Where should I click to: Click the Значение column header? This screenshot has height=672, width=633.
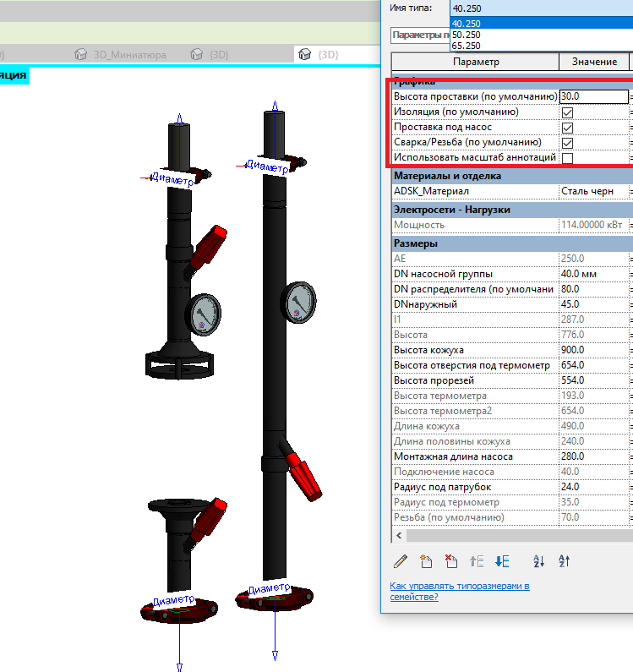(594, 62)
